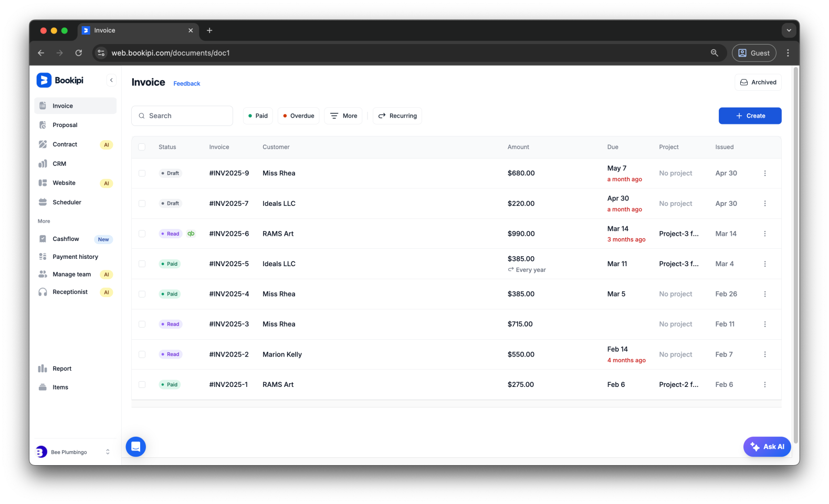Click the page vertical scrollbar

(795, 252)
